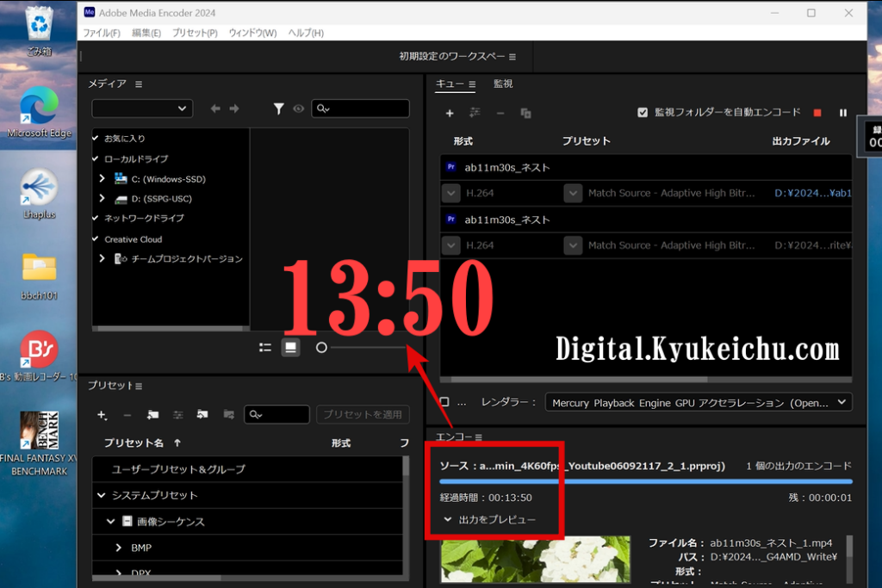Collapse the システムプリセット group
This screenshot has width=882, height=588.
point(102,495)
